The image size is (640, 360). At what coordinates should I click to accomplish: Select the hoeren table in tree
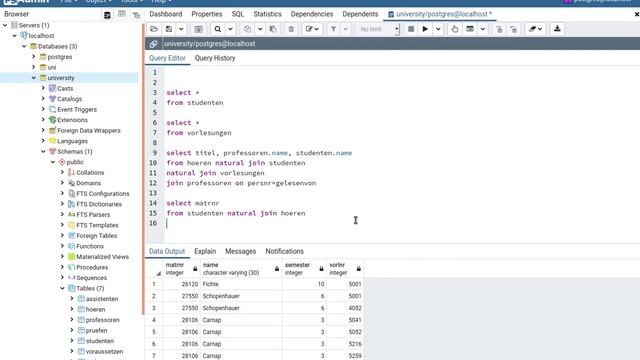click(96, 309)
